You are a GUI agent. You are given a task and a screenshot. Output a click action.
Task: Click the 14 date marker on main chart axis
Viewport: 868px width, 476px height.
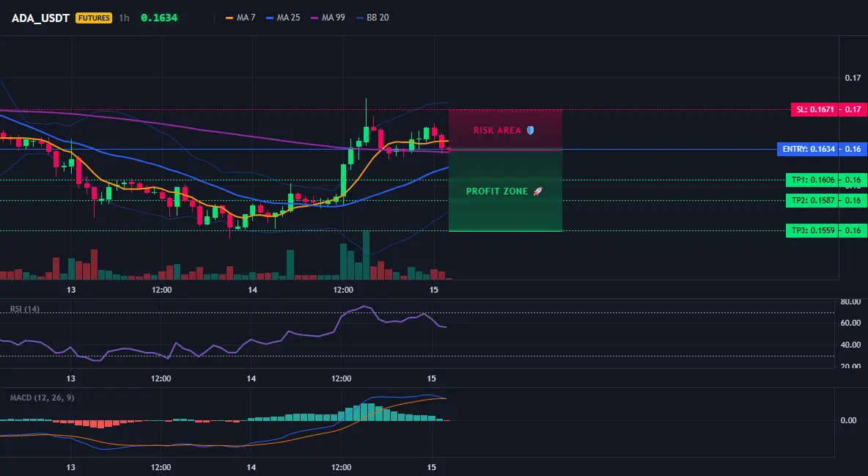click(252, 290)
